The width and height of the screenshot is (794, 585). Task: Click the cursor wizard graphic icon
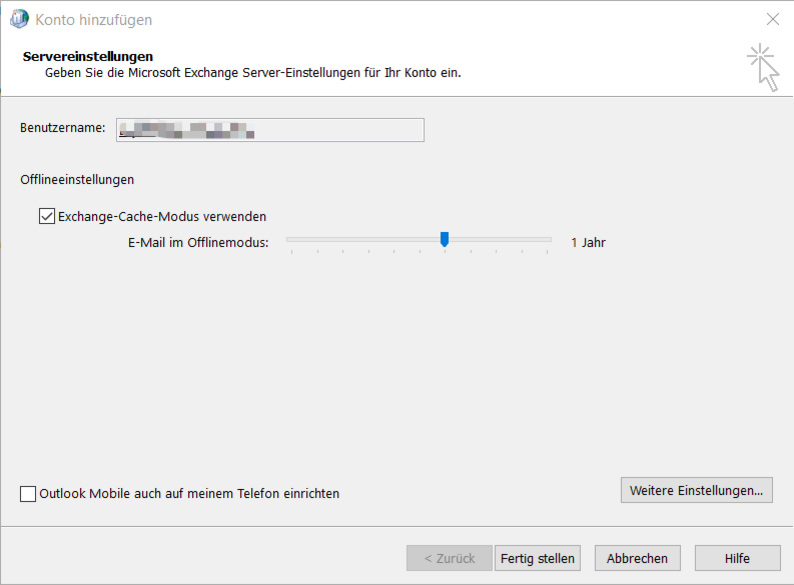764,67
